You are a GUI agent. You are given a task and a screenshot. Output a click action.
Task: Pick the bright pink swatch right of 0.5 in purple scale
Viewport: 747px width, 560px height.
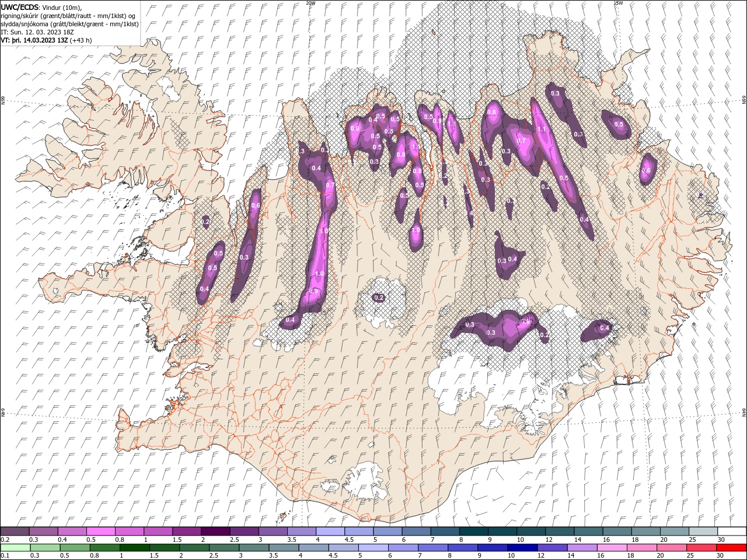point(100,531)
